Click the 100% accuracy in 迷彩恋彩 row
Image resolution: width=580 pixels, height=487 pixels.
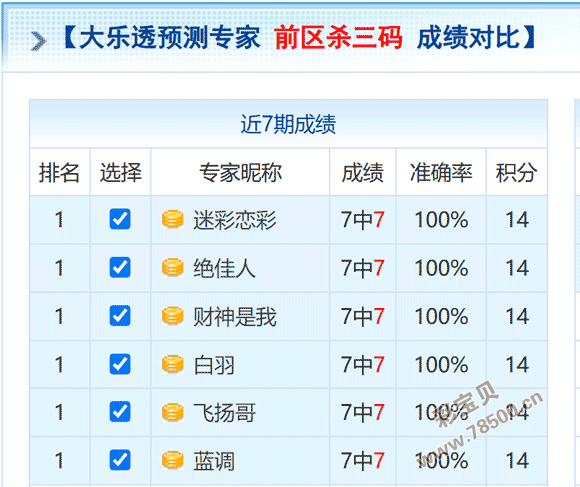[x=441, y=220]
